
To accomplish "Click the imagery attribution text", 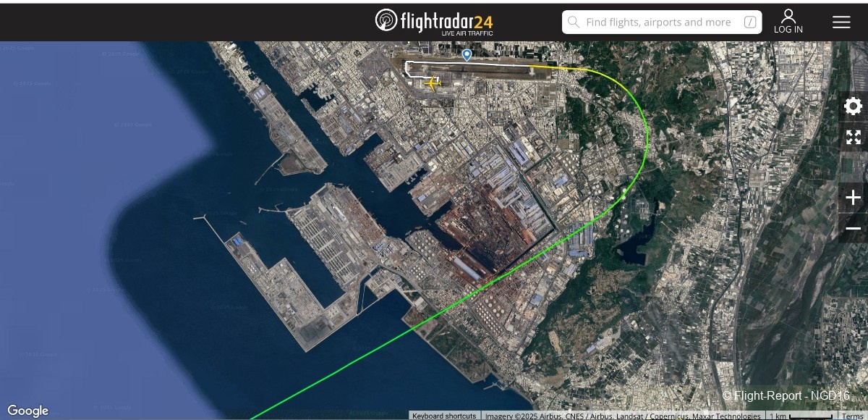I will (623, 416).
